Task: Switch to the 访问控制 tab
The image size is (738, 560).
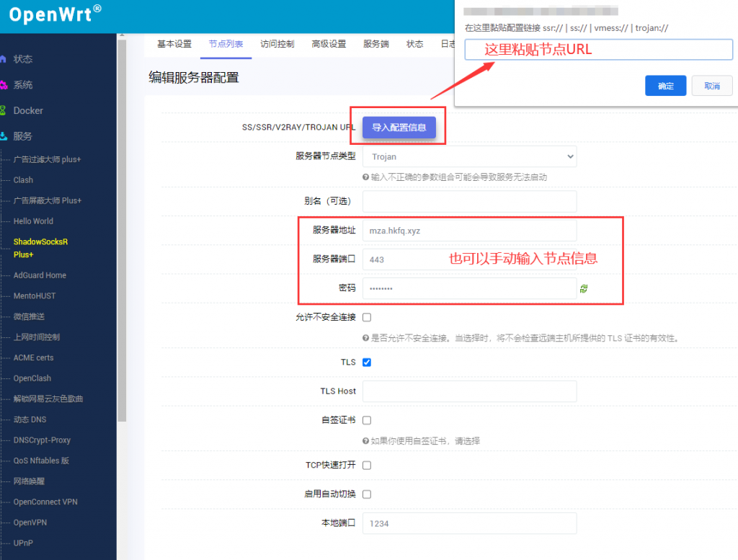Action: click(277, 44)
